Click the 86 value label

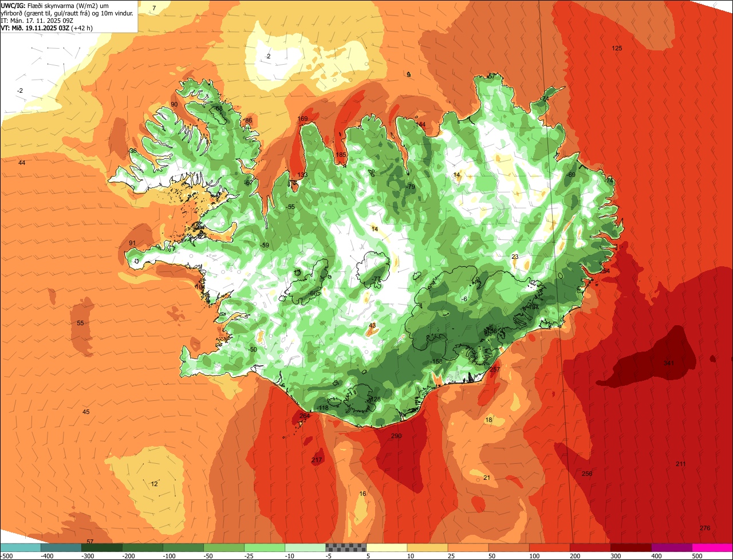point(248,120)
